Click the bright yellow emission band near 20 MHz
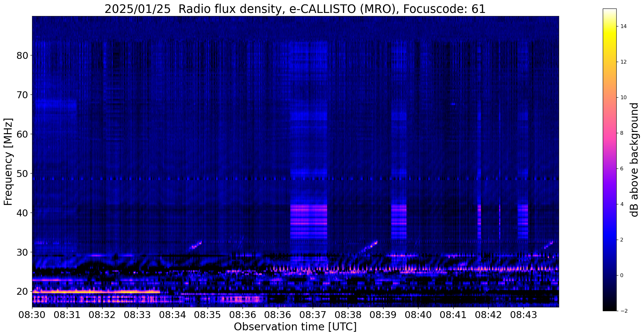Viewport: 644px width, 336px height. point(96,292)
